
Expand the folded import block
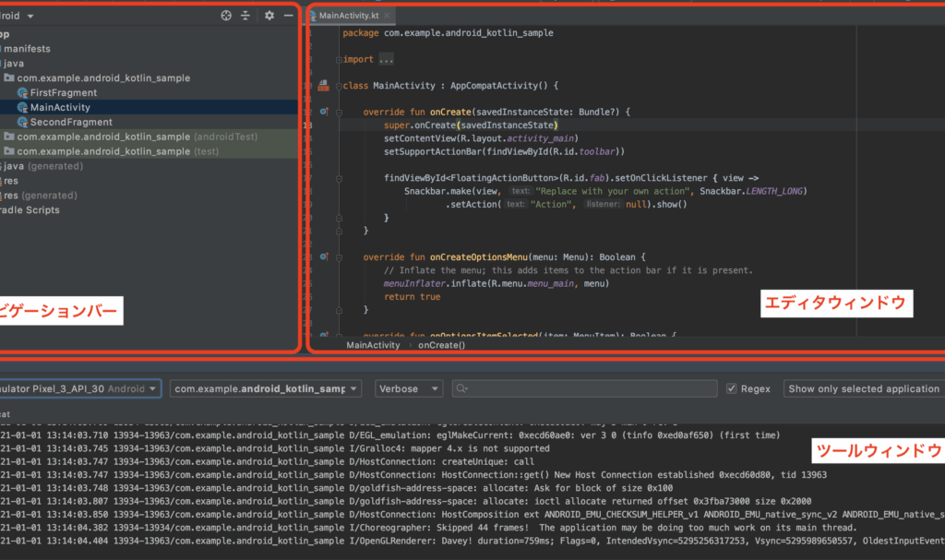(386, 59)
